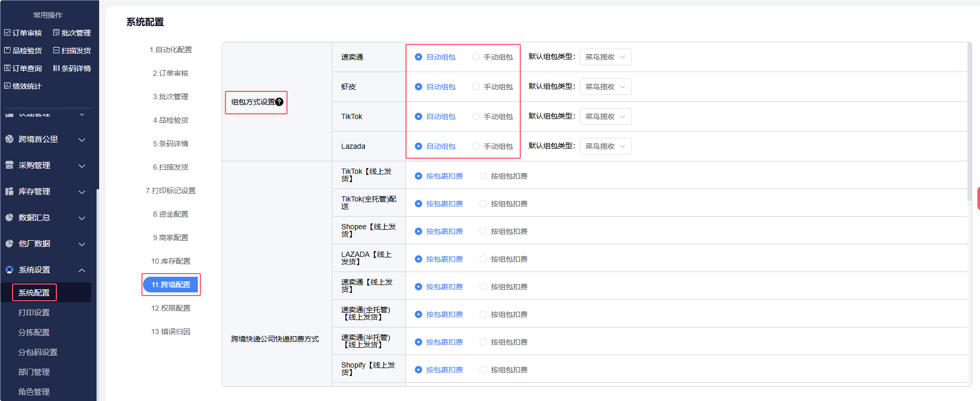Select 手动组包 for the TikTok row
The height and width of the screenshot is (401, 980).
476,116
